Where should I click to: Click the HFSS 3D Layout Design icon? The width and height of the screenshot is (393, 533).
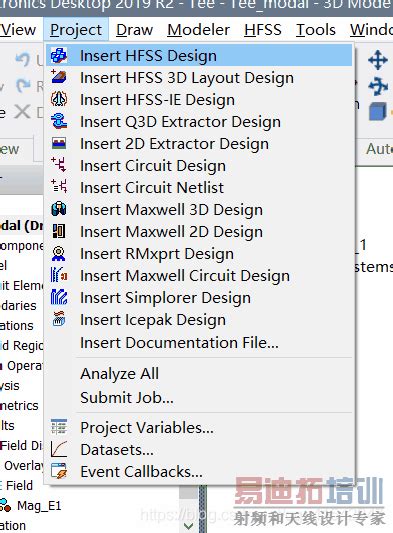pos(59,77)
